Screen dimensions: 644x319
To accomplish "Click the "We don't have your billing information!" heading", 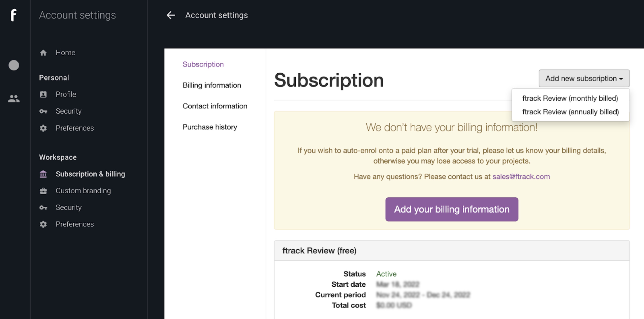I will [x=451, y=128].
